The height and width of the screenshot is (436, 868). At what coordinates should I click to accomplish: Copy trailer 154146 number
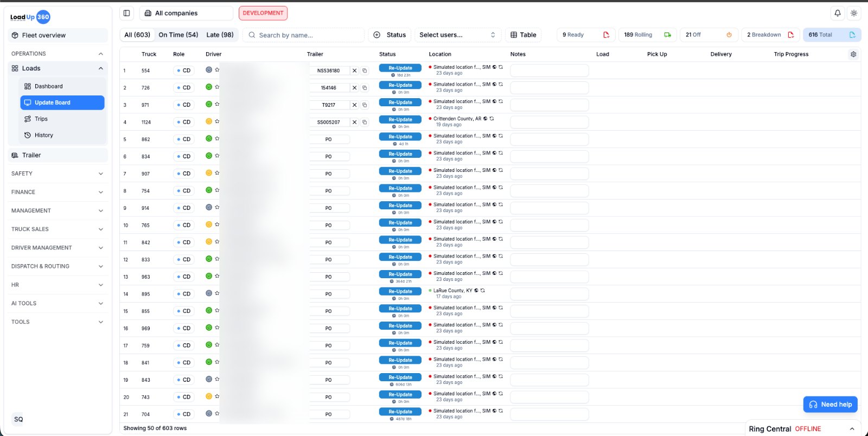[x=365, y=88]
